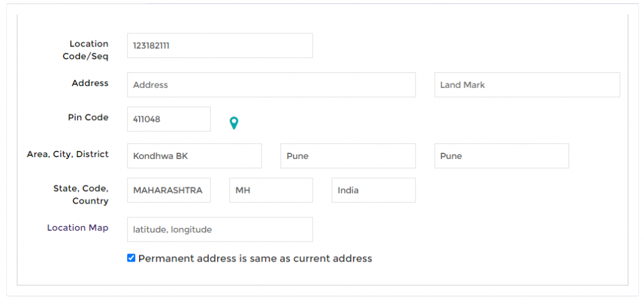Click the 'Permanent address is same as current address' label

pos(255,258)
